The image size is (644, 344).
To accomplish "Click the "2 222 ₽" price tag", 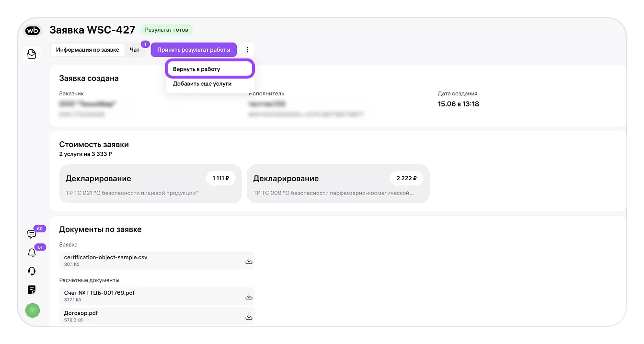I will [x=406, y=178].
